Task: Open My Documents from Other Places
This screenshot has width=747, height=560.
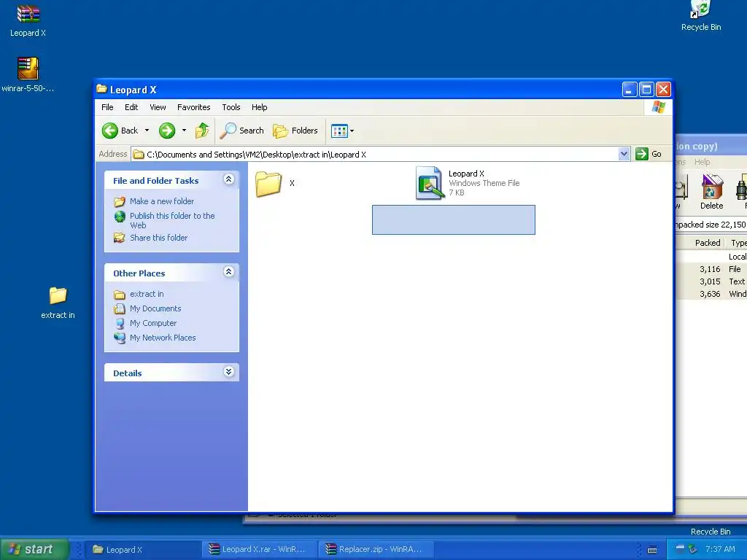Action: pyautogui.click(x=155, y=308)
